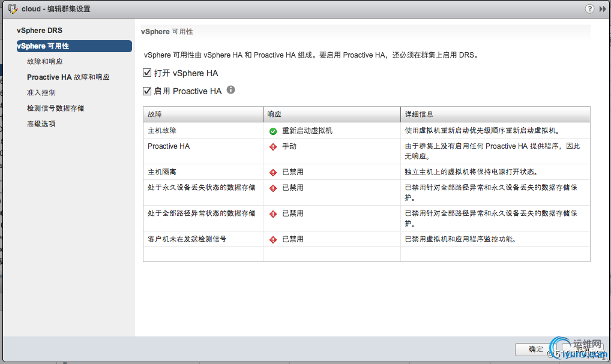Screen dimensions: 611x364
Task: Select the 客户机未在发送检测信号 cell
Action: point(203,239)
